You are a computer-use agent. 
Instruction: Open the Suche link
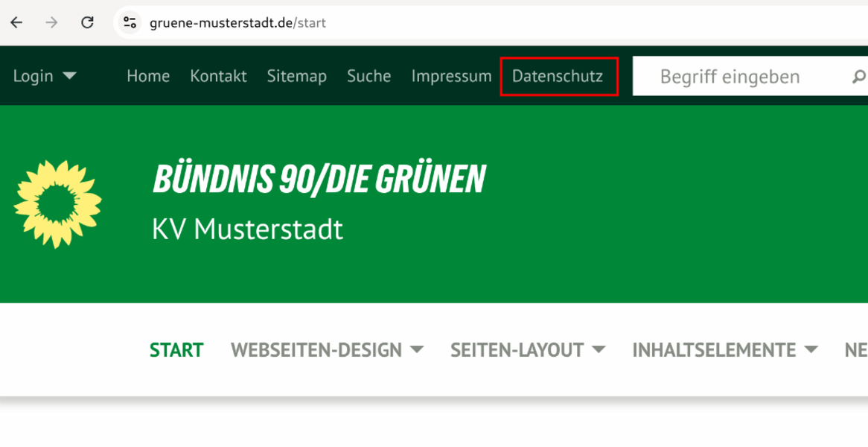369,76
